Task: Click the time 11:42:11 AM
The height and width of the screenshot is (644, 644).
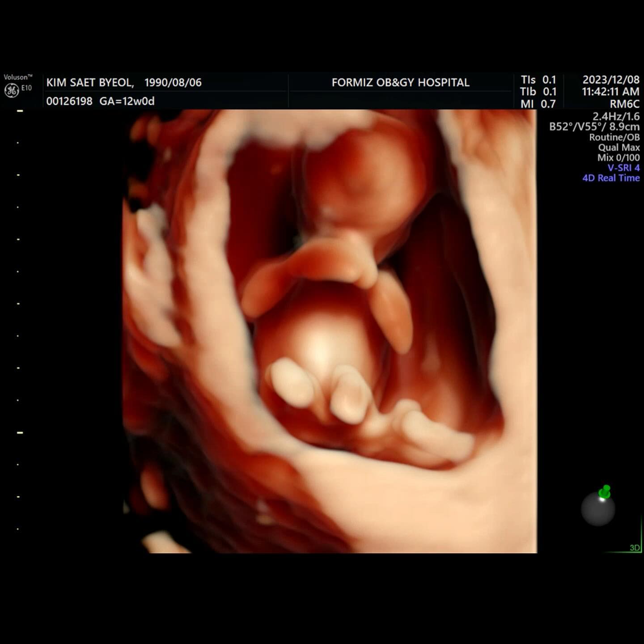Action: click(610, 92)
